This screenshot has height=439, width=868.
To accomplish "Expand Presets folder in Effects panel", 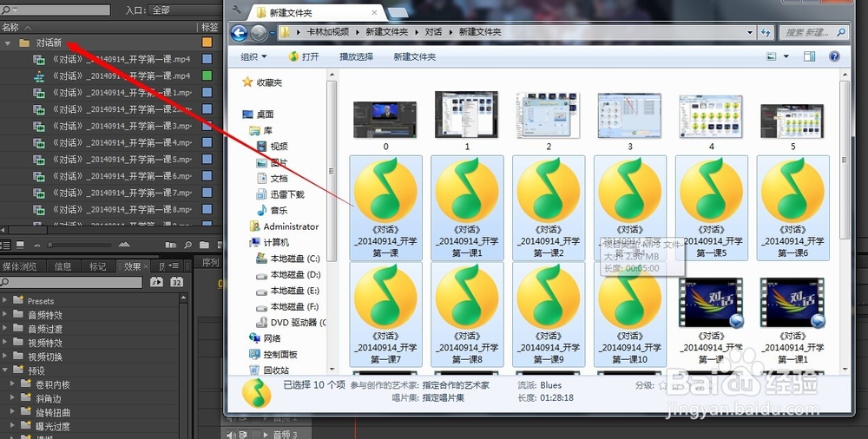I will coord(5,300).
